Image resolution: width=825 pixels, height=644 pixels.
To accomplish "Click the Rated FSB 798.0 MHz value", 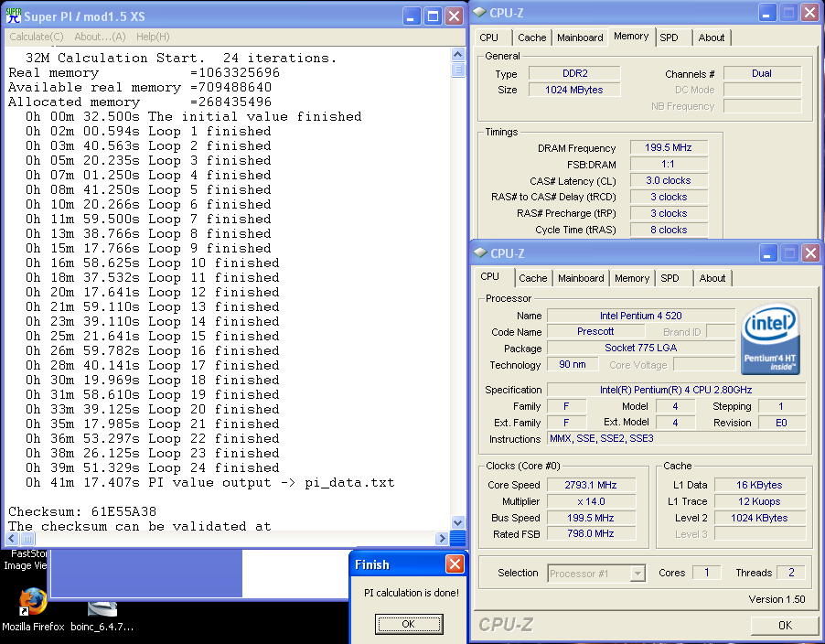I will click(x=591, y=533).
